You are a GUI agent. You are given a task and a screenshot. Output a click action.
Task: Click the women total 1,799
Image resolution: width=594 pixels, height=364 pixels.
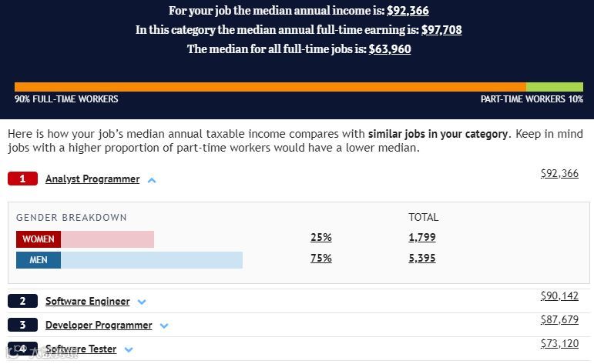tap(421, 238)
